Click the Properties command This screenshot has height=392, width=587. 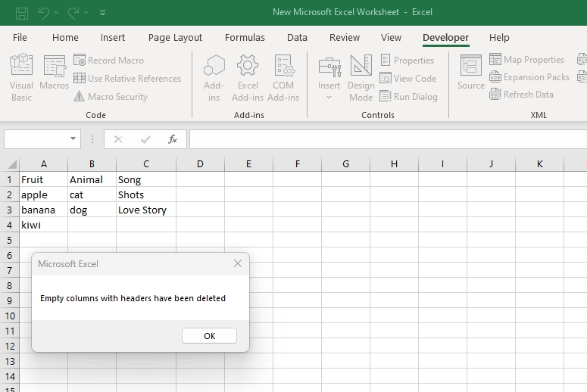407,61
